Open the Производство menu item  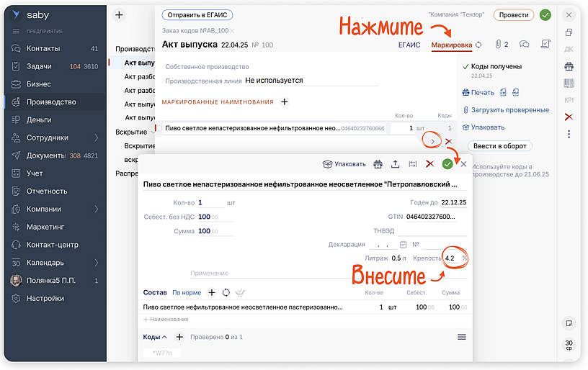[51, 102]
